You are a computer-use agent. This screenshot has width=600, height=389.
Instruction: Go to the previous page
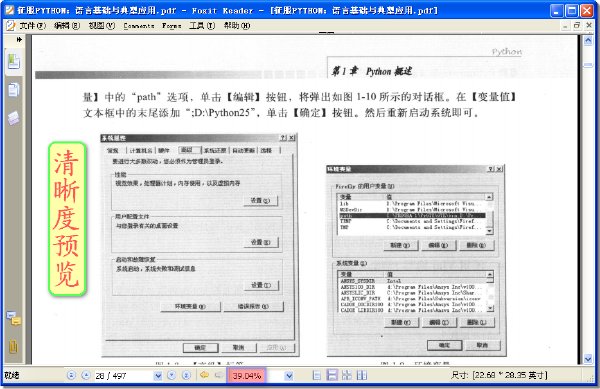point(86,375)
